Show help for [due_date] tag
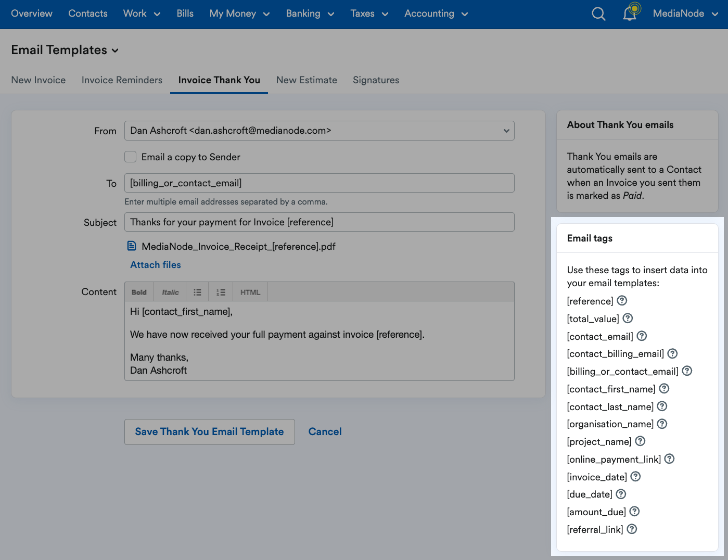728x560 pixels. point(621,494)
